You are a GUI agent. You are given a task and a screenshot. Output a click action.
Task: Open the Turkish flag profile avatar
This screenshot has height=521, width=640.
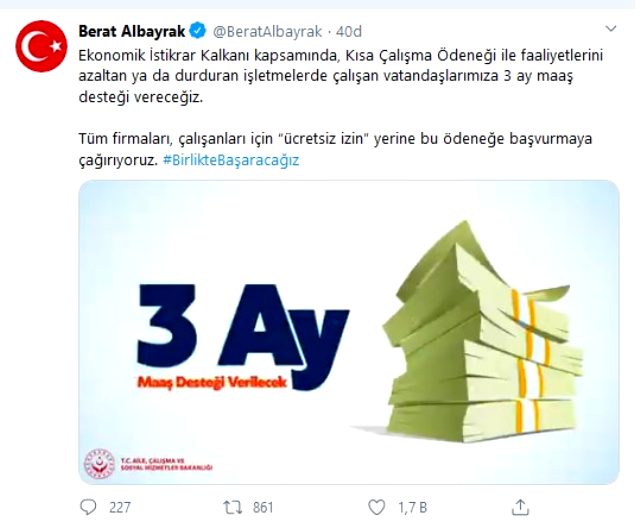41,46
